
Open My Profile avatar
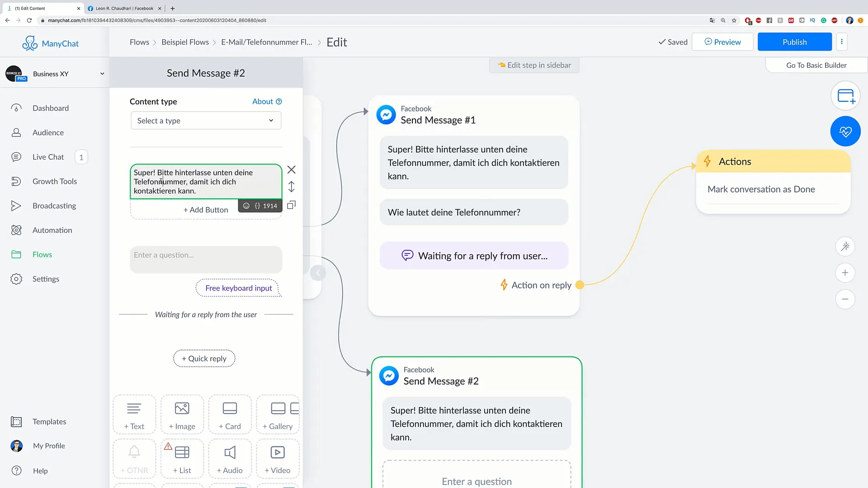coord(17,446)
